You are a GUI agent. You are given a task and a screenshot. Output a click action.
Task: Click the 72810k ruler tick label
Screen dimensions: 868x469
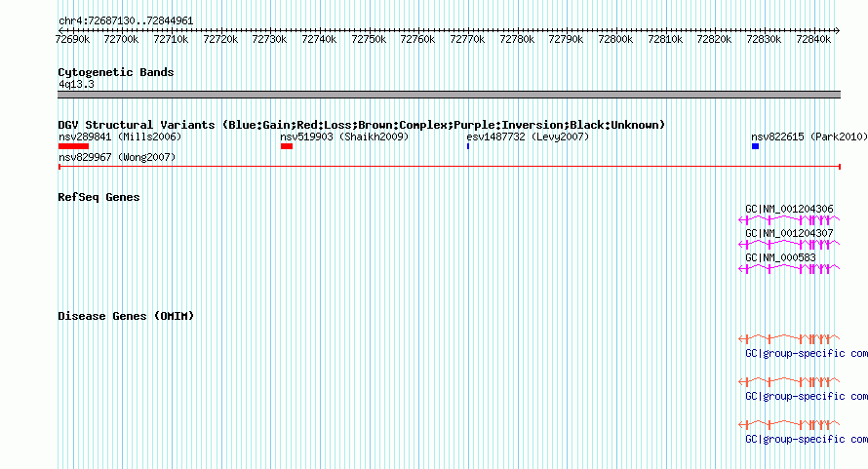point(665,39)
